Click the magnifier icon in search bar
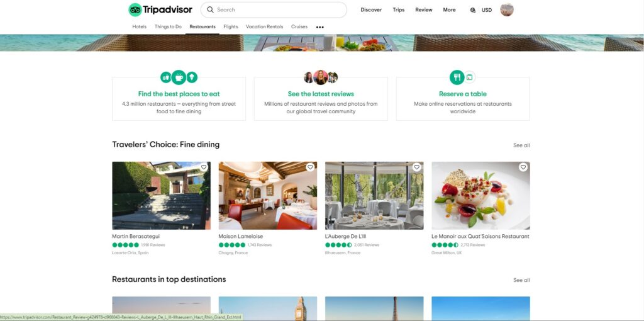The width and height of the screenshot is (644, 321). [210, 9]
